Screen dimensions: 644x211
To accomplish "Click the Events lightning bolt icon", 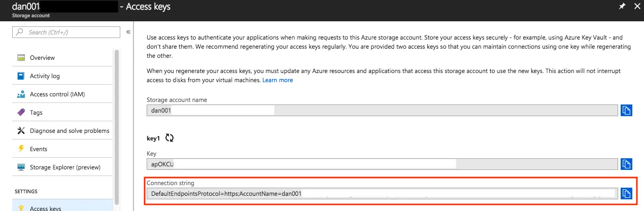I will pos(21,149).
